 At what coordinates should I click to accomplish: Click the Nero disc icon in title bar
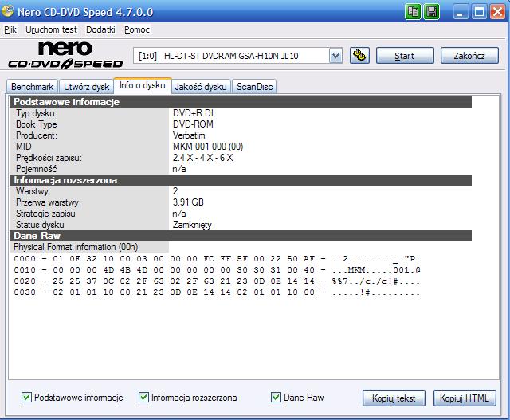coord(7,10)
